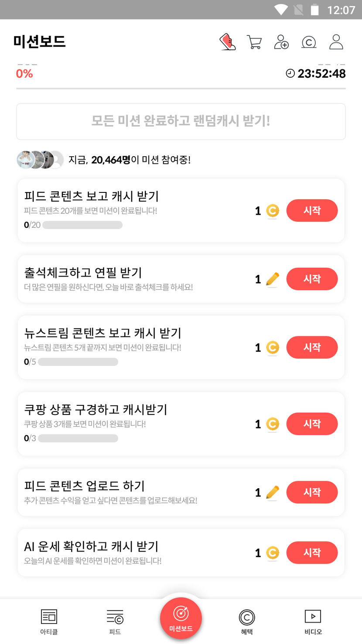Start the 피드 콘텐츠 보고 캐시 받기 mission
Screen dimensions: 362x644
pos(312,211)
